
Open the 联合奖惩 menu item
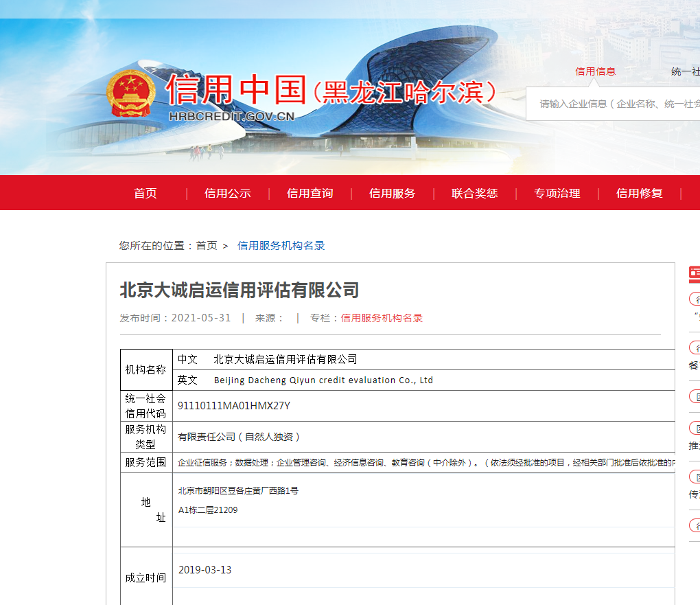tap(474, 193)
